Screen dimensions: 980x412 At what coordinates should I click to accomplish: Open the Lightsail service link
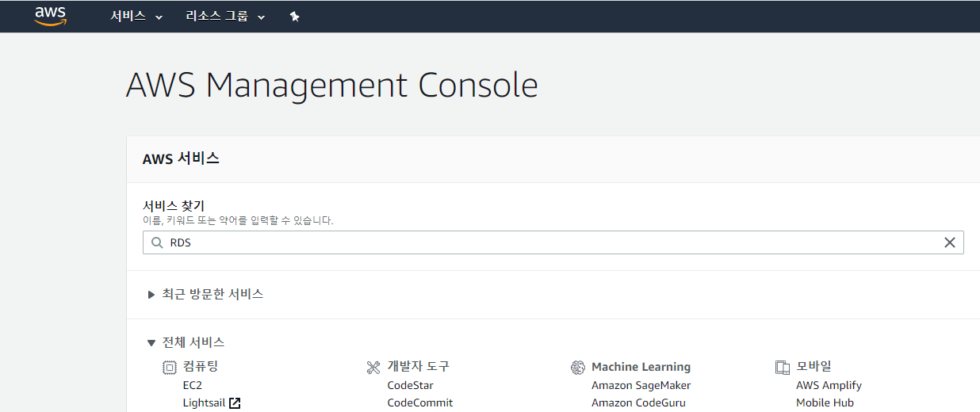[x=203, y=402]
